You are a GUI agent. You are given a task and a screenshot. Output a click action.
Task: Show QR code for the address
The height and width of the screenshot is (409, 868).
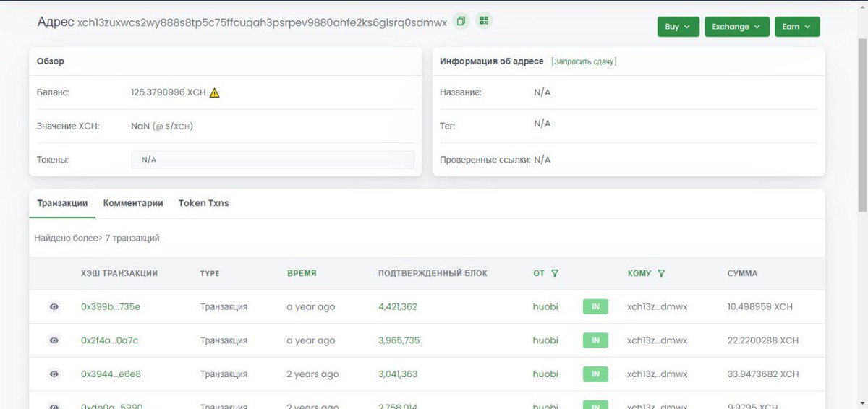click(x=484, y=21)
